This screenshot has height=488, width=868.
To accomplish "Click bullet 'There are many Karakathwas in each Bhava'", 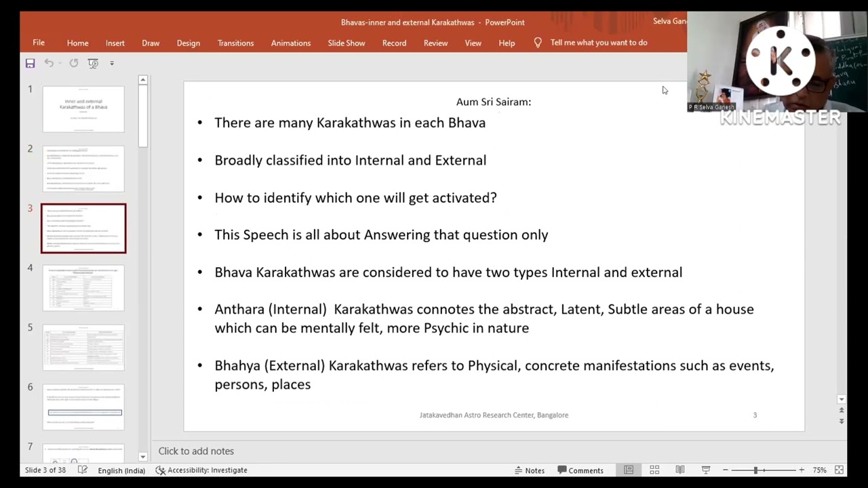I will pos(350,123).
